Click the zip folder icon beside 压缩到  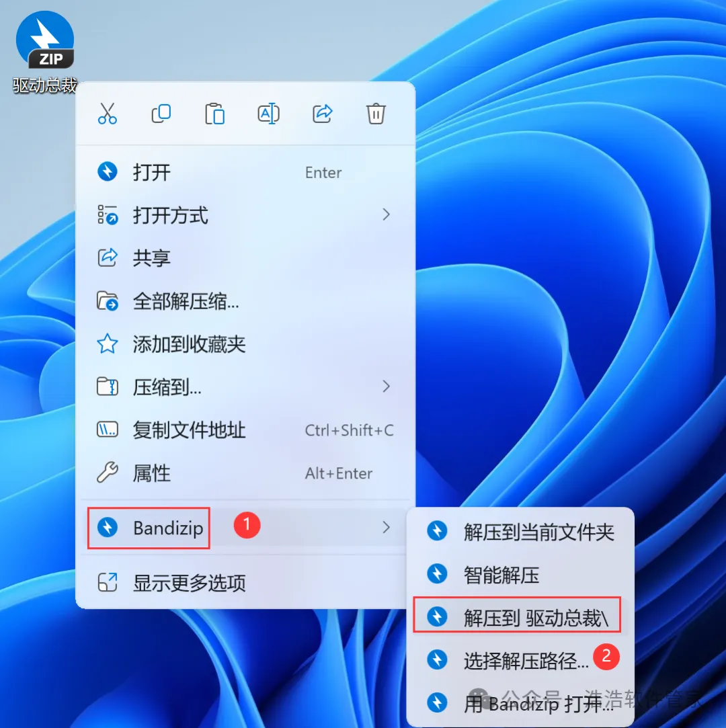coord(108,387)
